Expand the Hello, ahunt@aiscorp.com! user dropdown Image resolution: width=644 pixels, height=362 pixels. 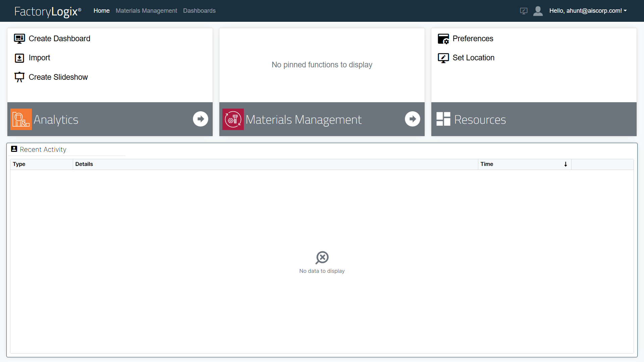click(588, 10)
